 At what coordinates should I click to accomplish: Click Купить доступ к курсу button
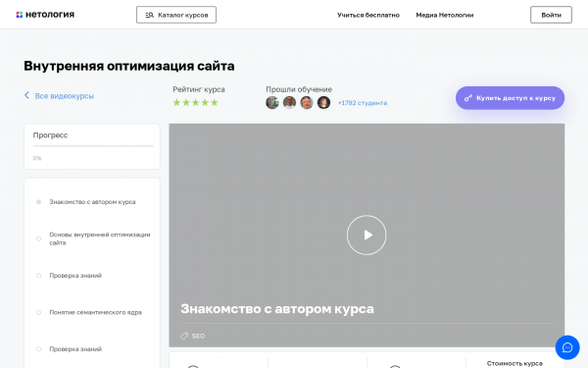click(510, 98)
